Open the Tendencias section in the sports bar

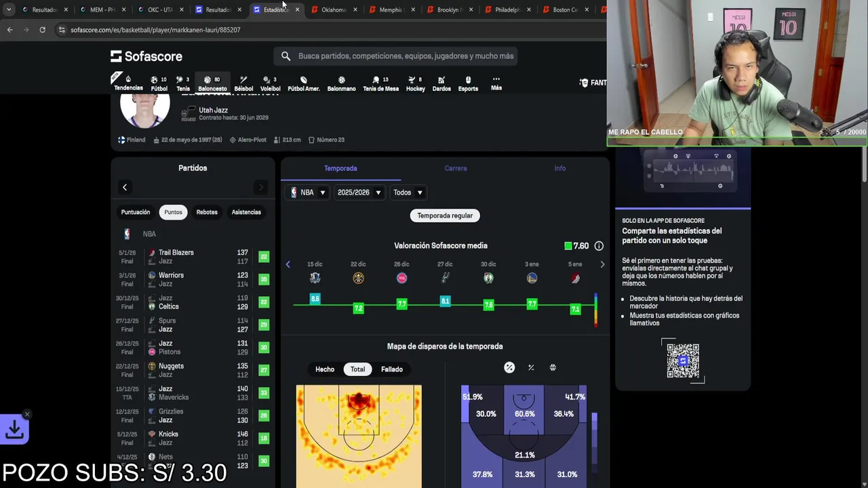[128, 83]
